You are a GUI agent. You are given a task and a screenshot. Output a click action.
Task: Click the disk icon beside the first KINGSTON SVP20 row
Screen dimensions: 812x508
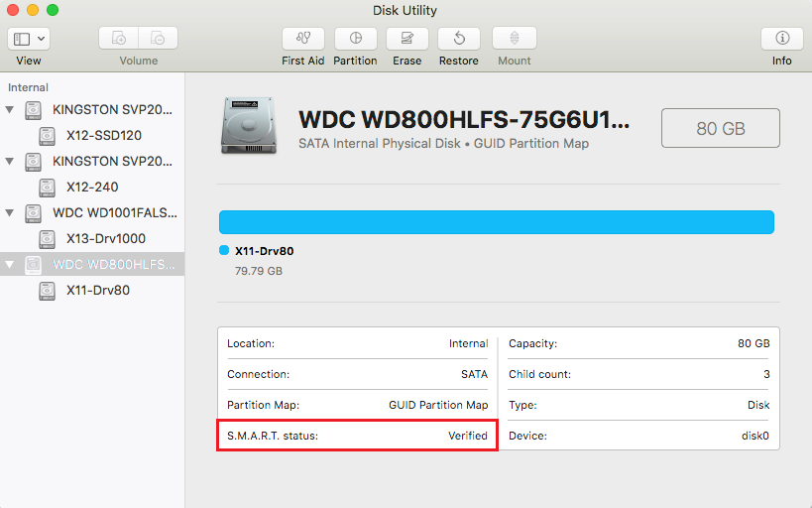33,110
